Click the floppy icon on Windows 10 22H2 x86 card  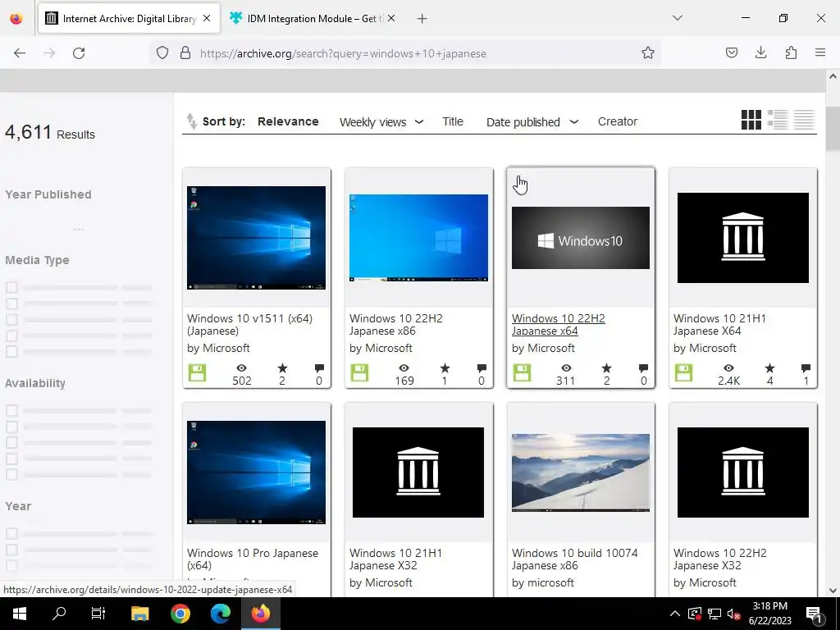359,373
